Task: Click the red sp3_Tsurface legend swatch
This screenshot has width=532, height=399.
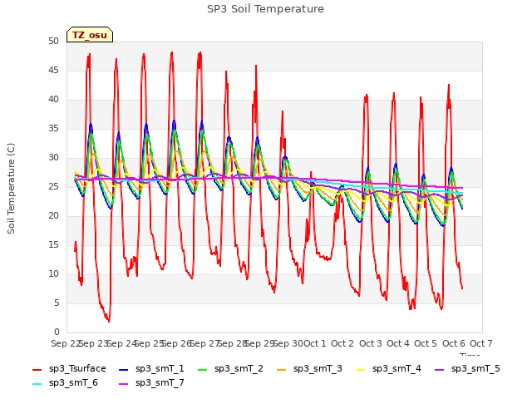Action: pos(37,369)
